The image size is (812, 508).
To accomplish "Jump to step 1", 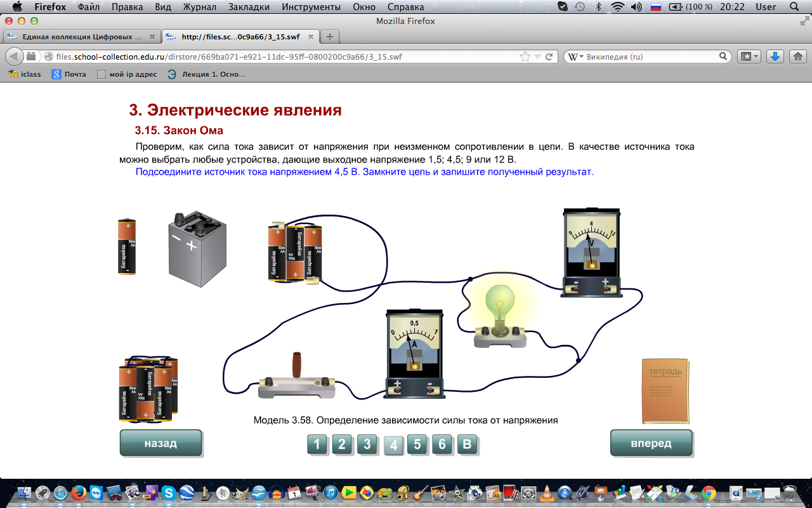I will tap(317, 444).
